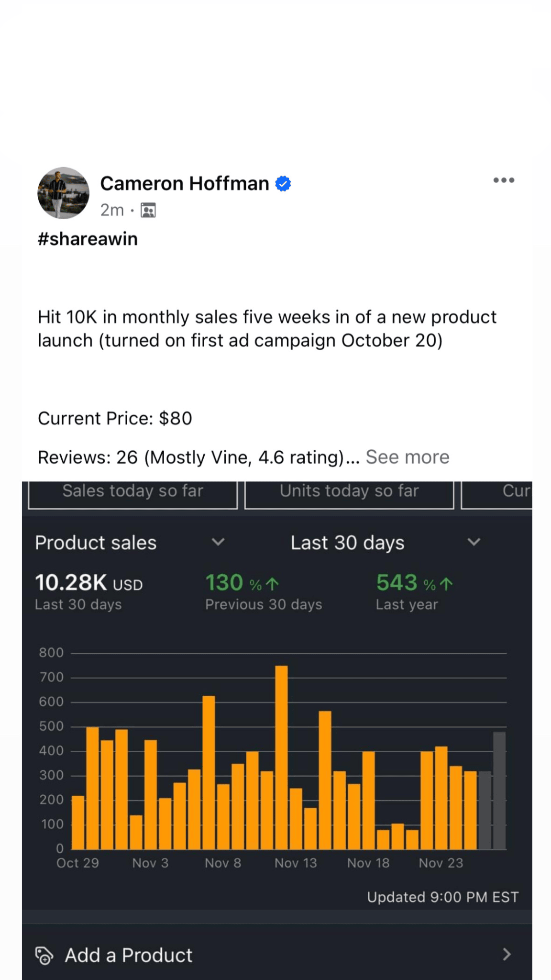Image resolution: width=551 pixels, height=980 pixels.
Task: Expand the post with See more
Action: tap(408, 457)
